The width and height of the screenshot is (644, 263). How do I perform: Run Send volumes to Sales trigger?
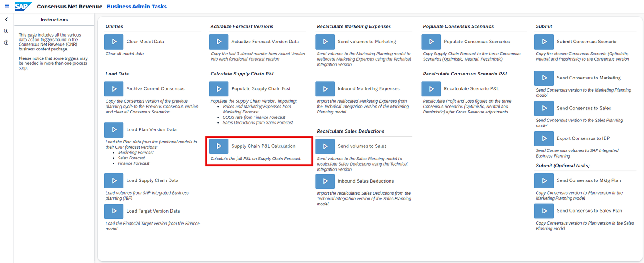325,146
